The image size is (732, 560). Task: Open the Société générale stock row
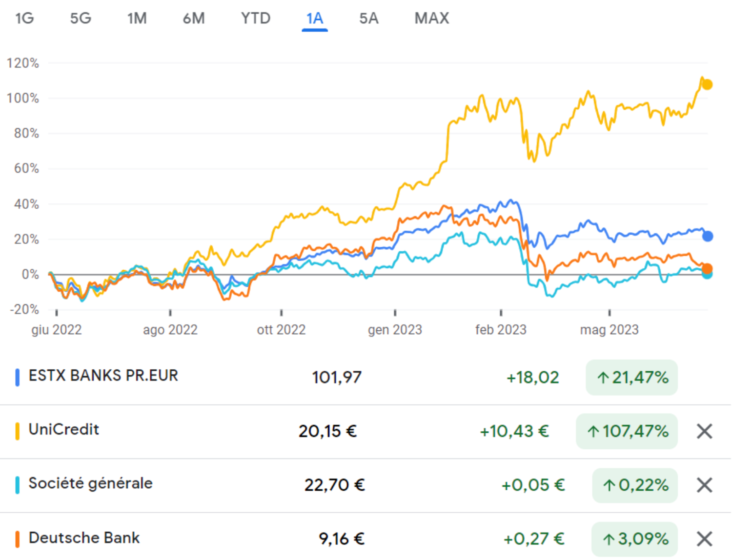[x=366, y=485]
